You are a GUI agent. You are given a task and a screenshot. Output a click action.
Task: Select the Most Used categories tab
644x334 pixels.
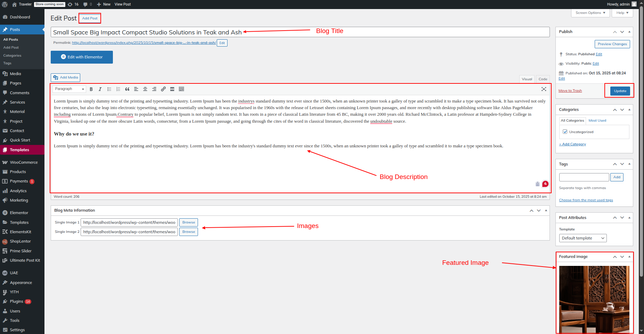(597, 121)
